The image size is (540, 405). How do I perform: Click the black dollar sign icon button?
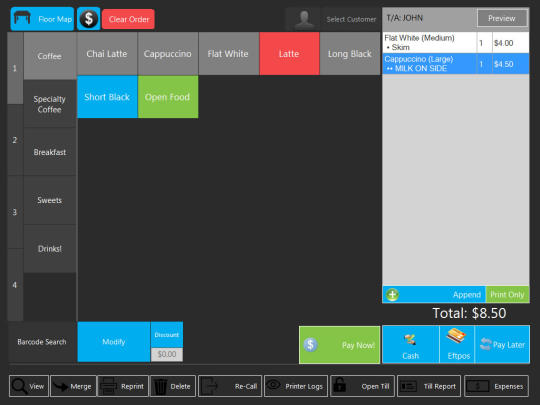pyautogui.click(x=89, y=19)
